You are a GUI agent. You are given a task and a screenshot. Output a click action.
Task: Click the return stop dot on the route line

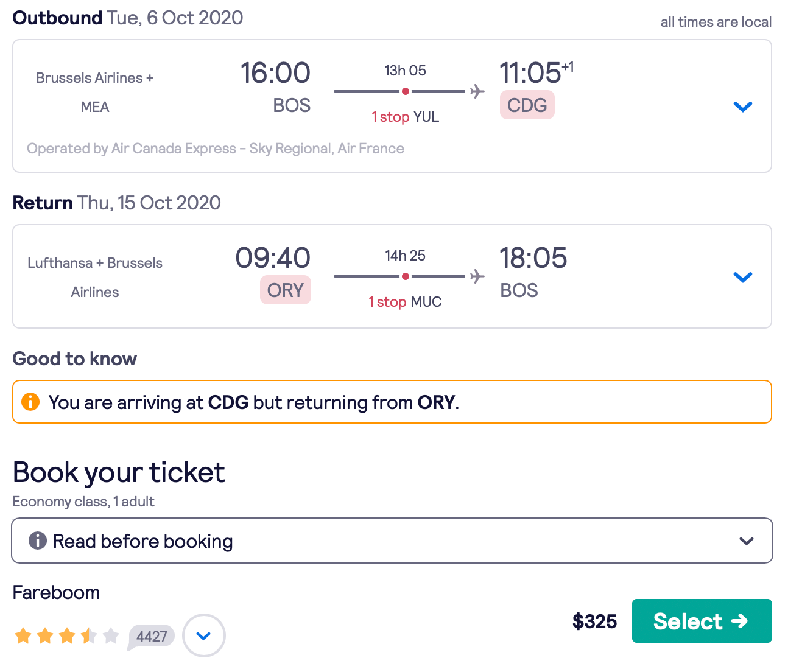(x=405, y=276)
